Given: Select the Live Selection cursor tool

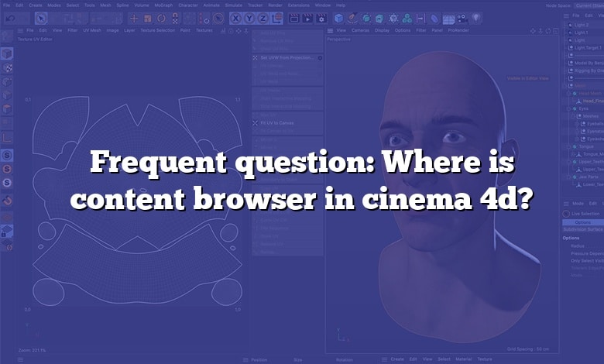Looking at the screenshot, I should 41,18.
